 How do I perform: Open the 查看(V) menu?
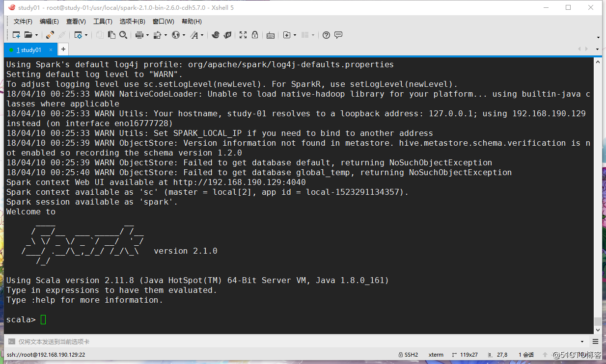pyautogui.click(x=76, y=22)
